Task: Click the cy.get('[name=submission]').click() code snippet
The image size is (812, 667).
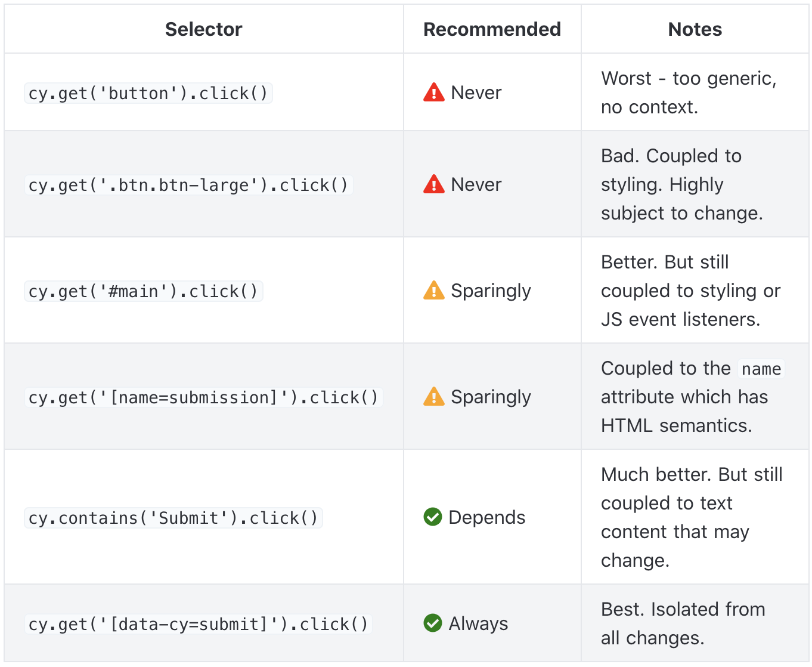Action: pos(203,397)
